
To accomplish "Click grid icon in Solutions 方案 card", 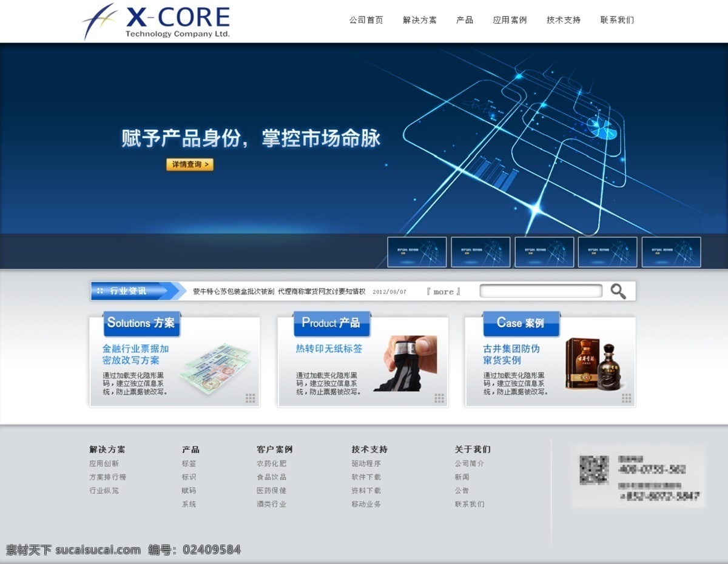I will (251, 398).
